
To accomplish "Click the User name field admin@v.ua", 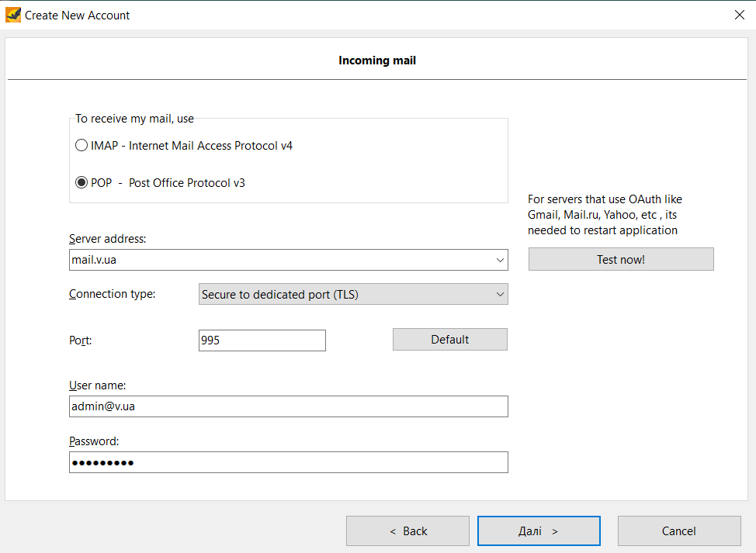I will tap(288, 406).
